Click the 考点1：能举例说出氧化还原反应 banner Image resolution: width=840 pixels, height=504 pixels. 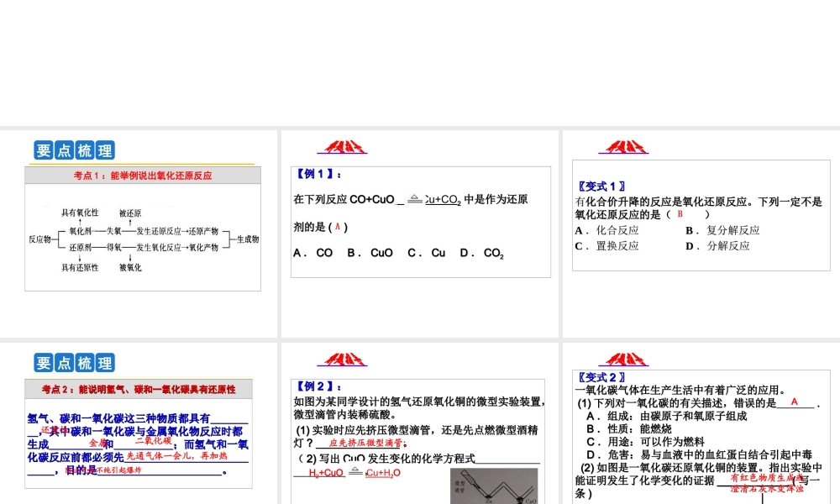tap(143, 176)
